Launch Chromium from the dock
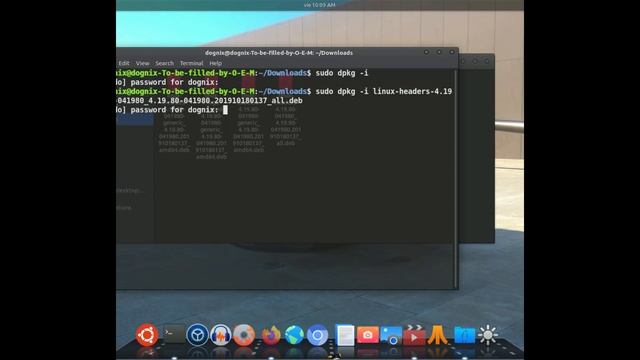This screenshot has height=360, width=640. click(318, 335)
